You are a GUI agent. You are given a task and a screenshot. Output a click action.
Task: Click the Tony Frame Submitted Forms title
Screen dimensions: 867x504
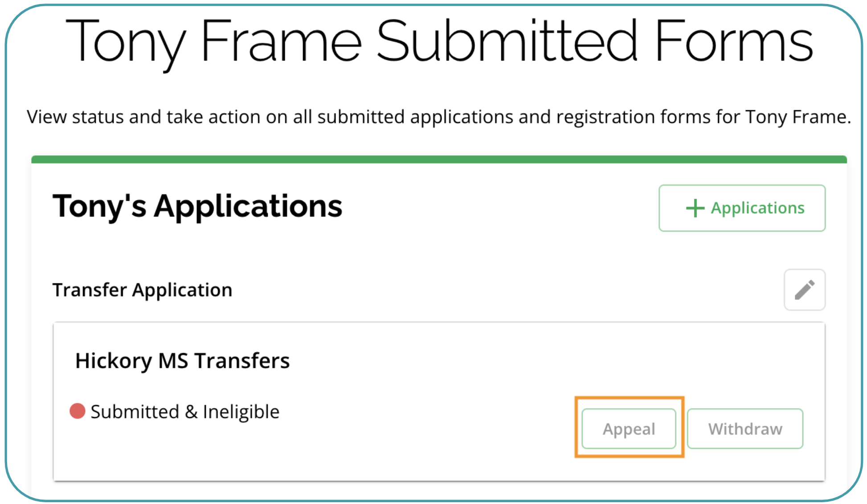click(x=439, y=41)
